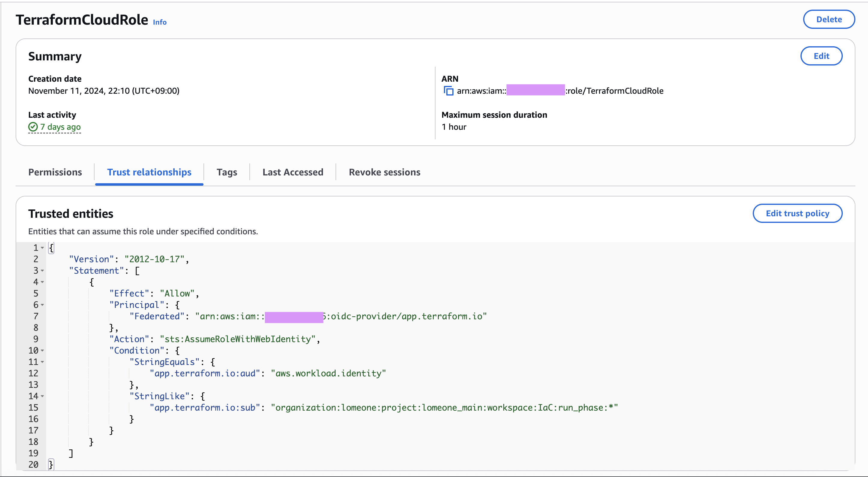Open the Info link beside TerraformCloudRole

pos(160,22)
